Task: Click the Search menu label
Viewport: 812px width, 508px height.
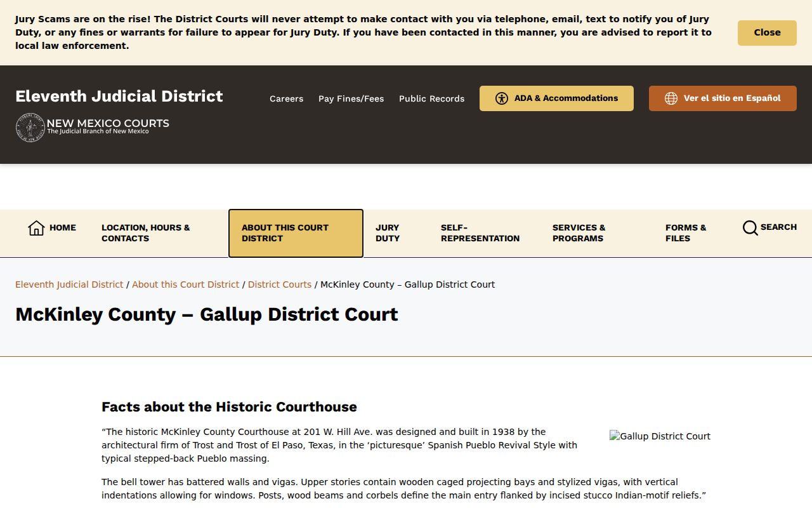Action: click(x=778, y=227)
